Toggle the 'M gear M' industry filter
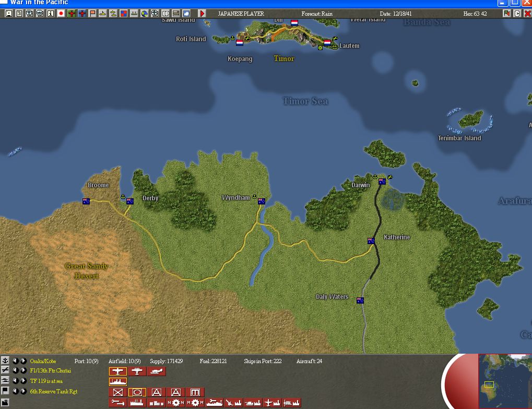 [195, 403]
